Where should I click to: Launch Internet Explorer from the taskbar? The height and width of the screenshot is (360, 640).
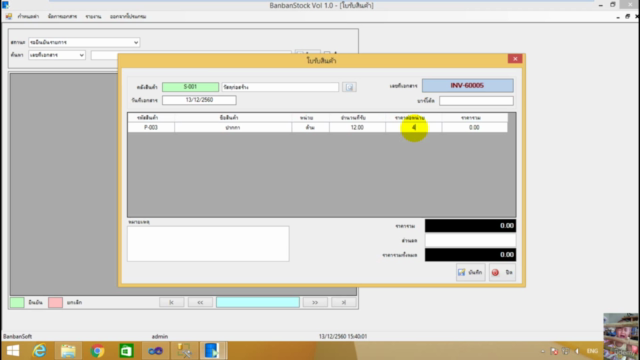click(x=40, y=351)
